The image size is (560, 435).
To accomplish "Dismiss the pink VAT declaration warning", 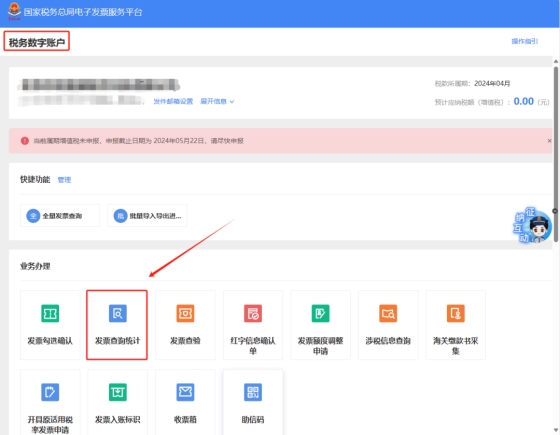I will [x=549, y=141].
